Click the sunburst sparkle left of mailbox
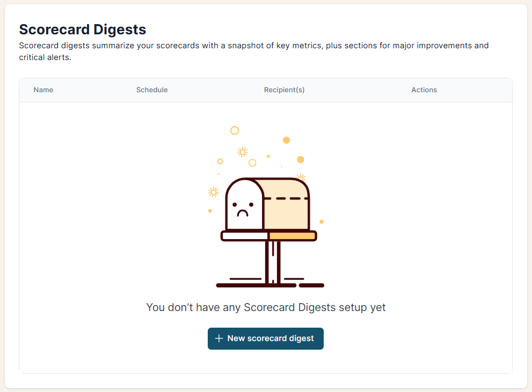532x392 pixels. pyautogui.click(x=214, y=192)
